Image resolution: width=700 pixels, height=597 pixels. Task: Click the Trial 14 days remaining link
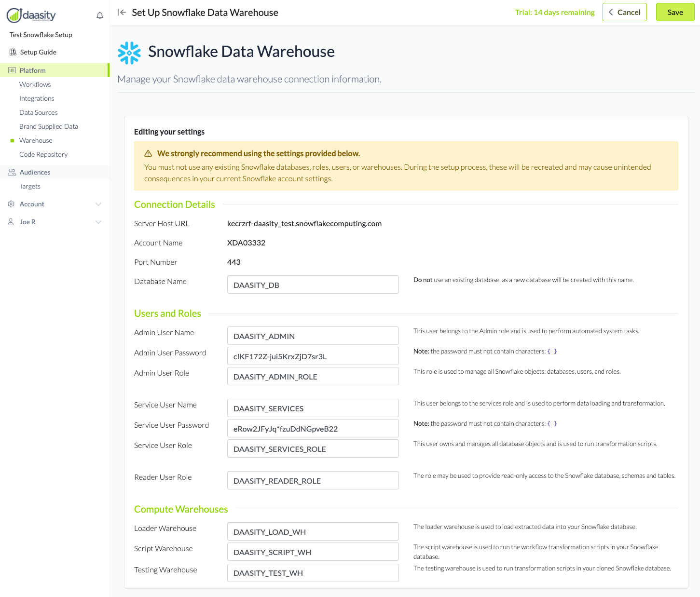click(555, 13)
